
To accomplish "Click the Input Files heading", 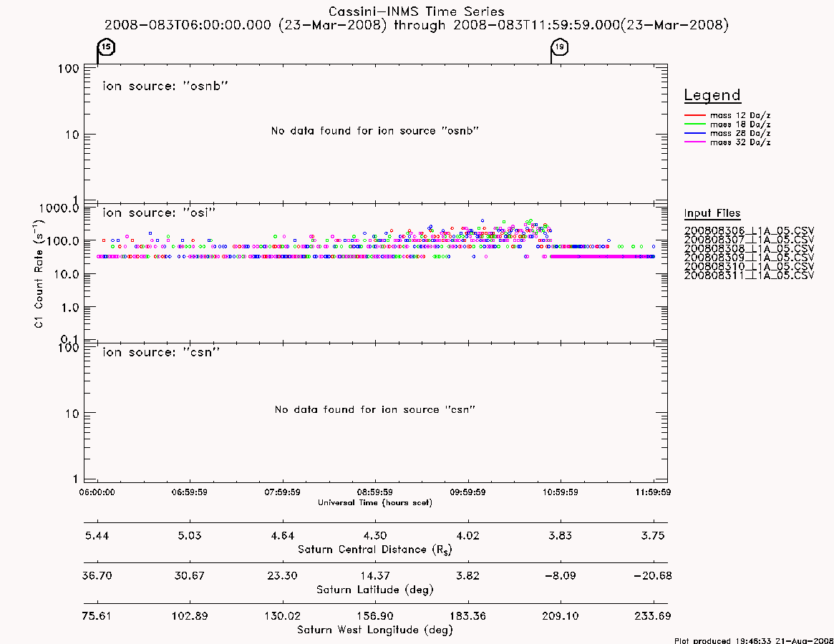I will point(712,213).
